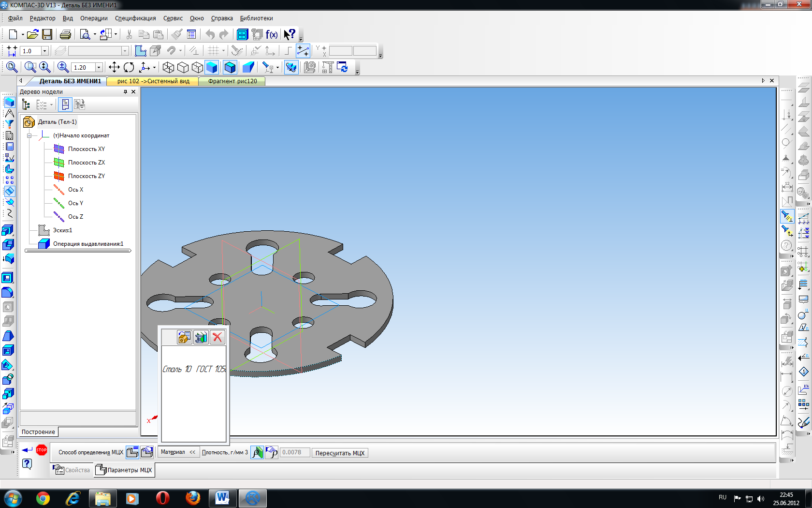Select Операция выдавливания:1 in tree
The image size is (812, 508).
click(88, 244)
